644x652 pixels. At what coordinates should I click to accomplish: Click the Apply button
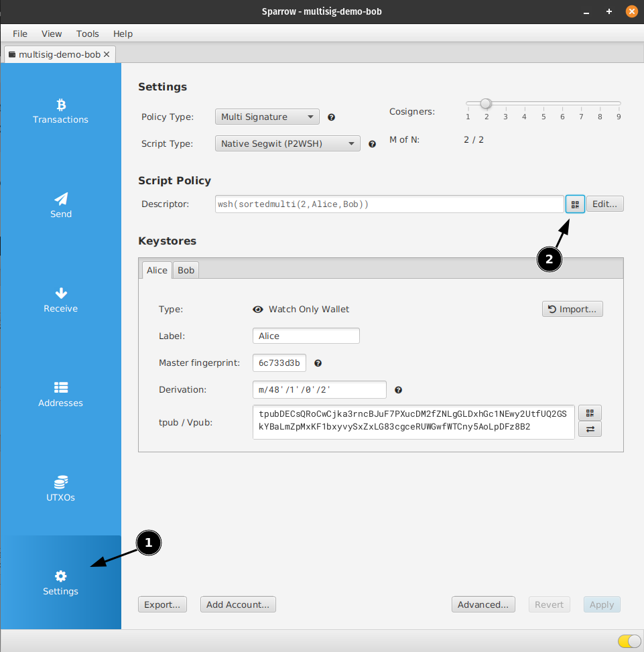(602, 604)
